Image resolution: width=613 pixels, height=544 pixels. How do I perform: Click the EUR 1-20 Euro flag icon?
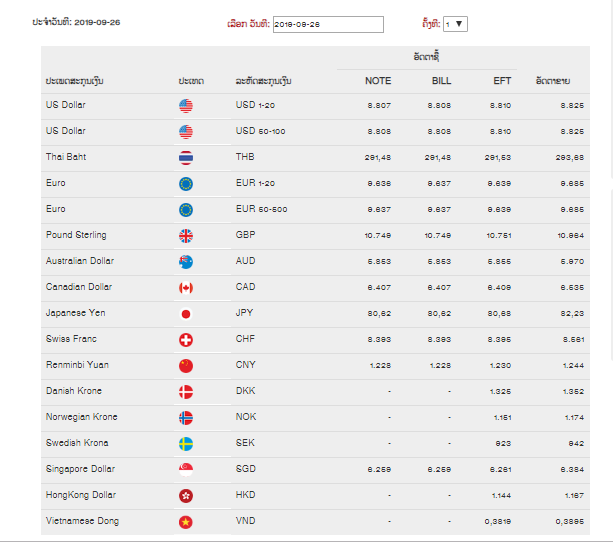186,184
